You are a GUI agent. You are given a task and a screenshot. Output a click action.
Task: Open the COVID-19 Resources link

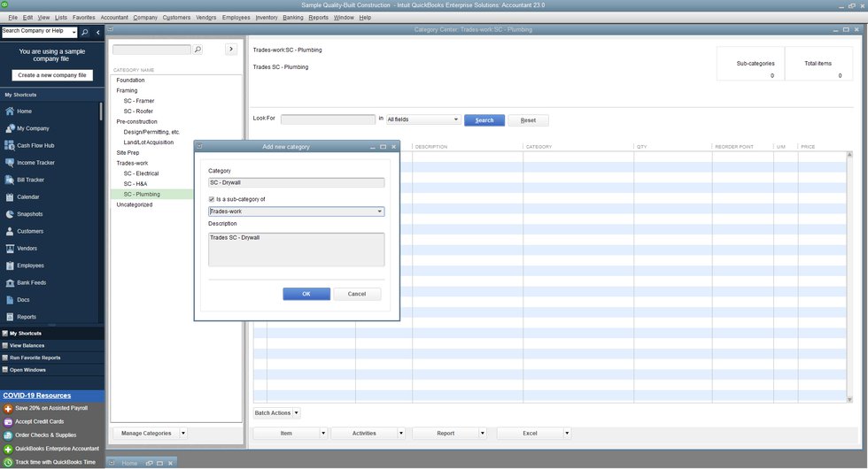point(37,396)
